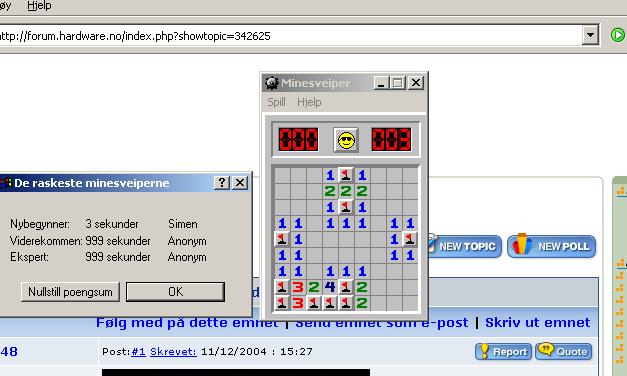Follow the Skriv ut emnet link
The width and height of the screenshot is (627, 376).
pyautogui.click(x=537, y=322)
